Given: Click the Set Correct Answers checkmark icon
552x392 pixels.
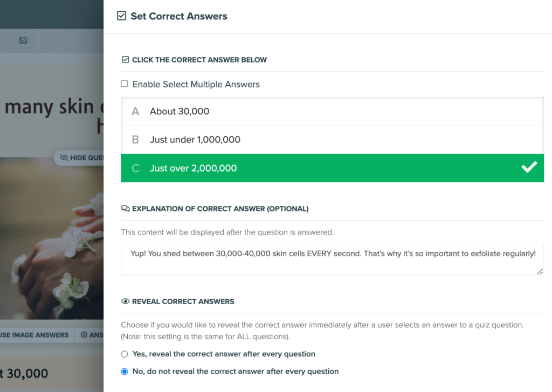Looking at the screenshot, I should pos(121,16).
